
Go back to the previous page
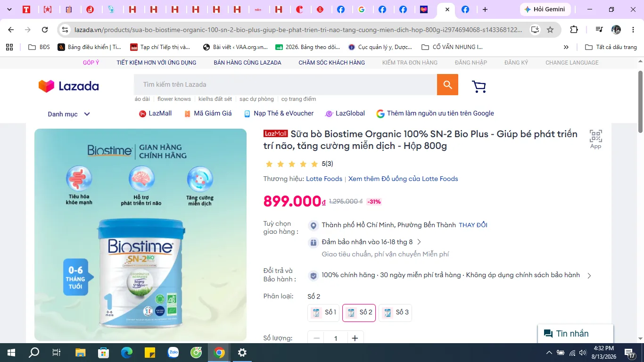point(11,30)
